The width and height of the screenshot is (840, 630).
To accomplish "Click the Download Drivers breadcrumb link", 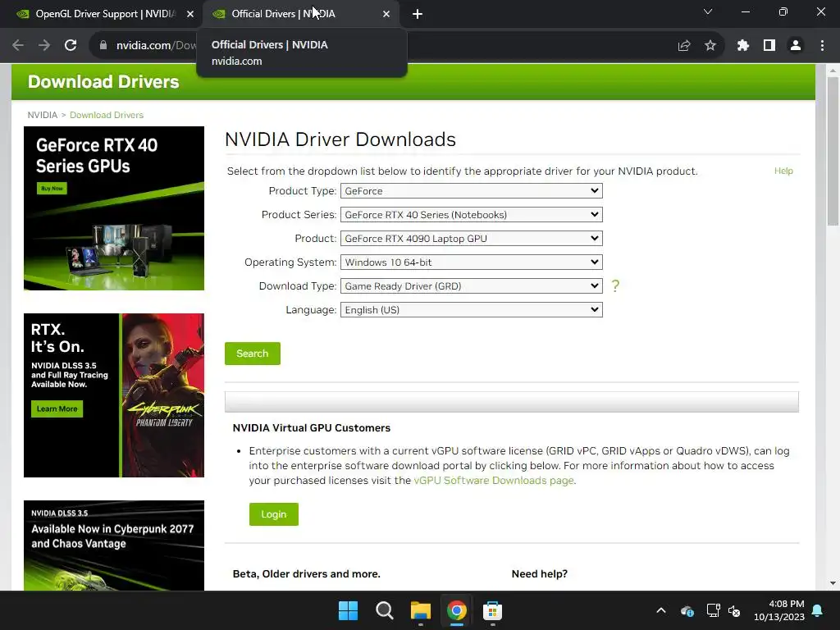I will (107, 115).
